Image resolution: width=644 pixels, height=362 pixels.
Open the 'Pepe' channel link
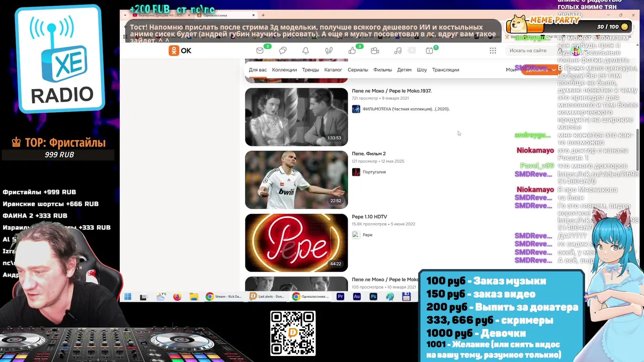(367, 235)
